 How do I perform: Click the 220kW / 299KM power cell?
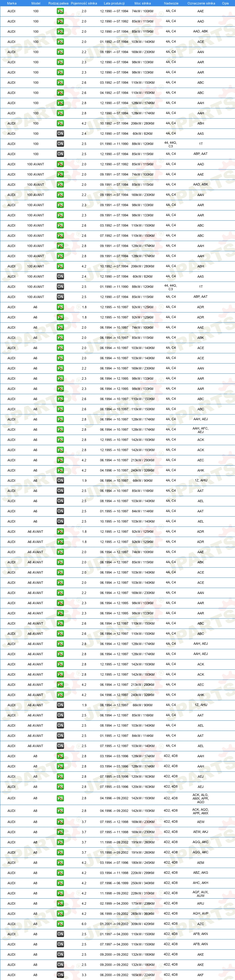coord(143,873)
